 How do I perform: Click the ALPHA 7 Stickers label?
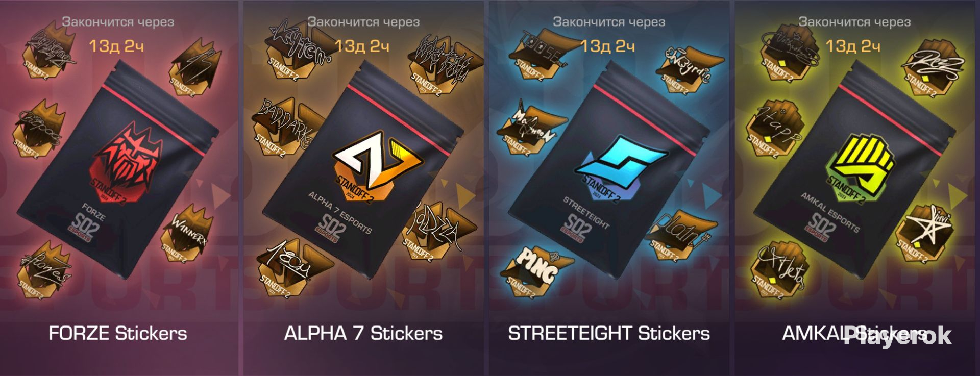point(363,333)
